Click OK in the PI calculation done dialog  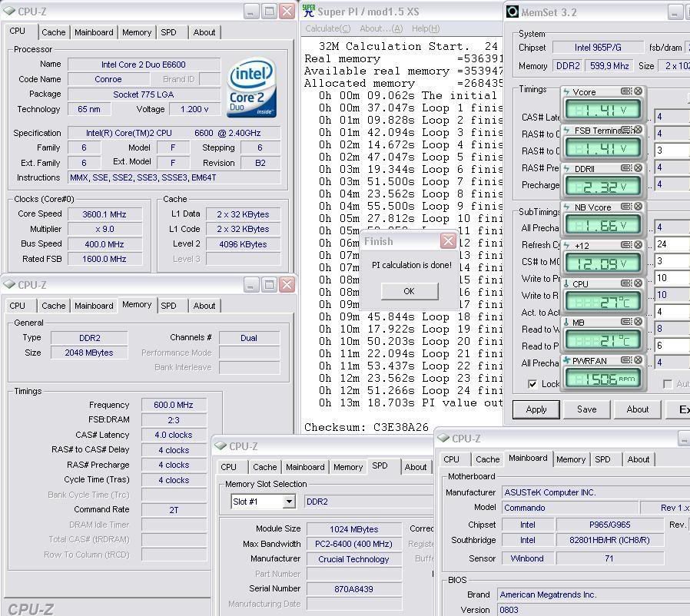click(410, 291)
